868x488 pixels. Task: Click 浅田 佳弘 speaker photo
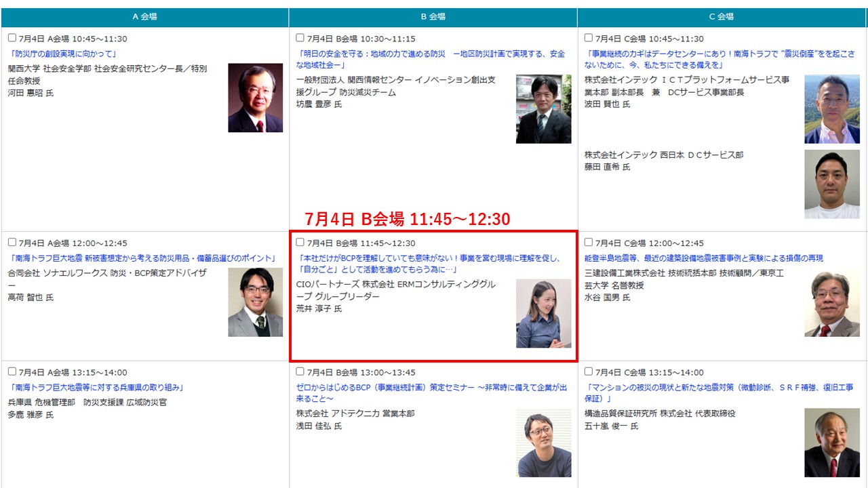pos(544,443)
